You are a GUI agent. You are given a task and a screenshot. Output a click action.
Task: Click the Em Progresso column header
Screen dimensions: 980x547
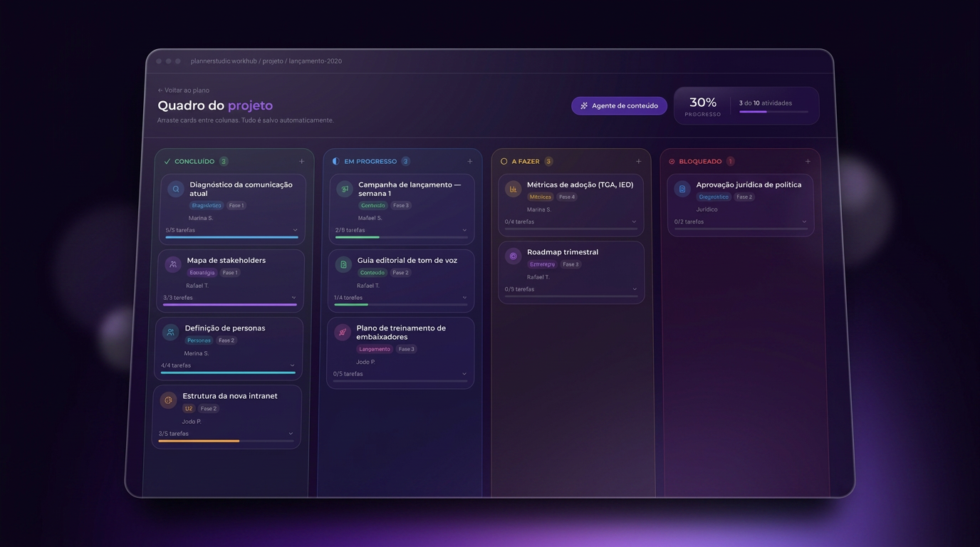pyautogui.click(x=370, y=162)
